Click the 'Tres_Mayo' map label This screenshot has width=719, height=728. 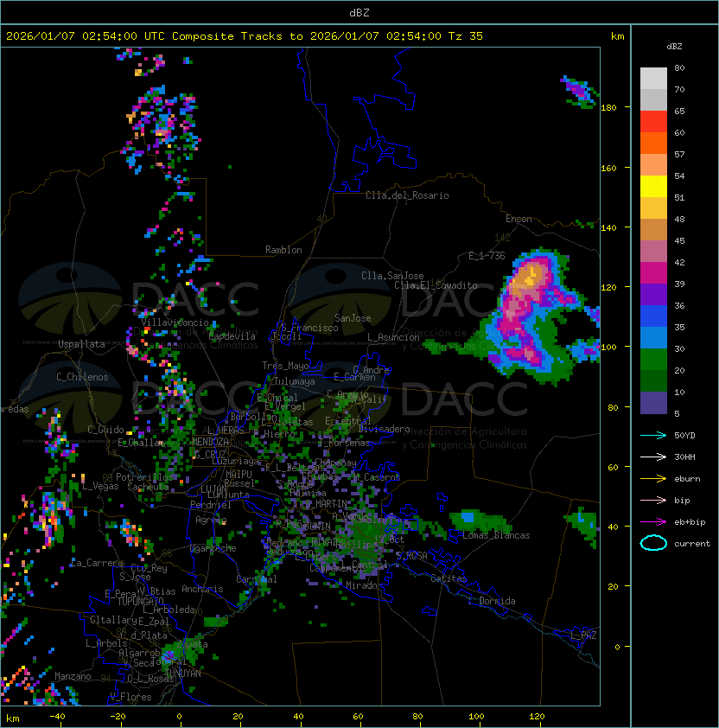tap(285, 366)
